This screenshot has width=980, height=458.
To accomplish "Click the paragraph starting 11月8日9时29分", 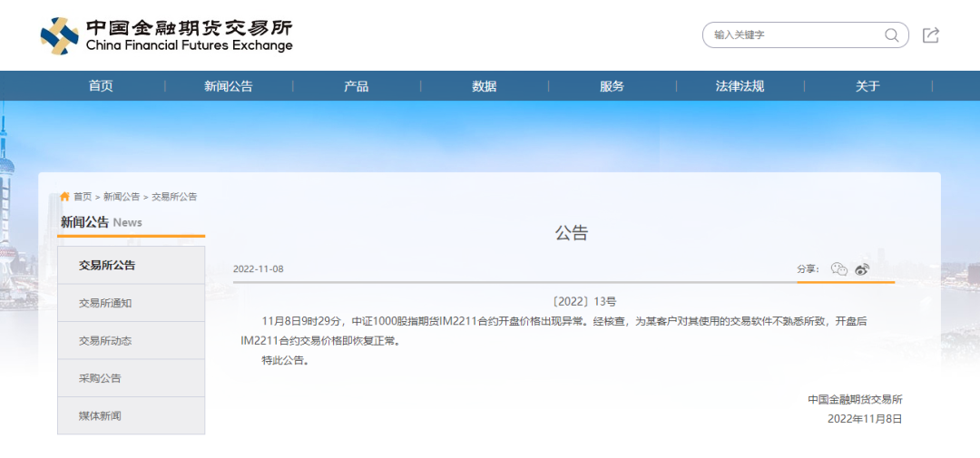I will tap(554, 331).
